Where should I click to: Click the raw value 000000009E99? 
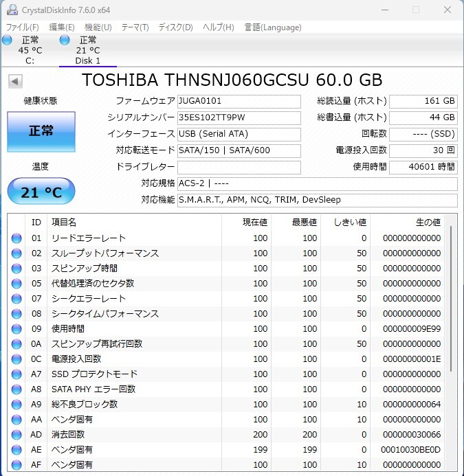pyautogui.click(x=412, y=329)
